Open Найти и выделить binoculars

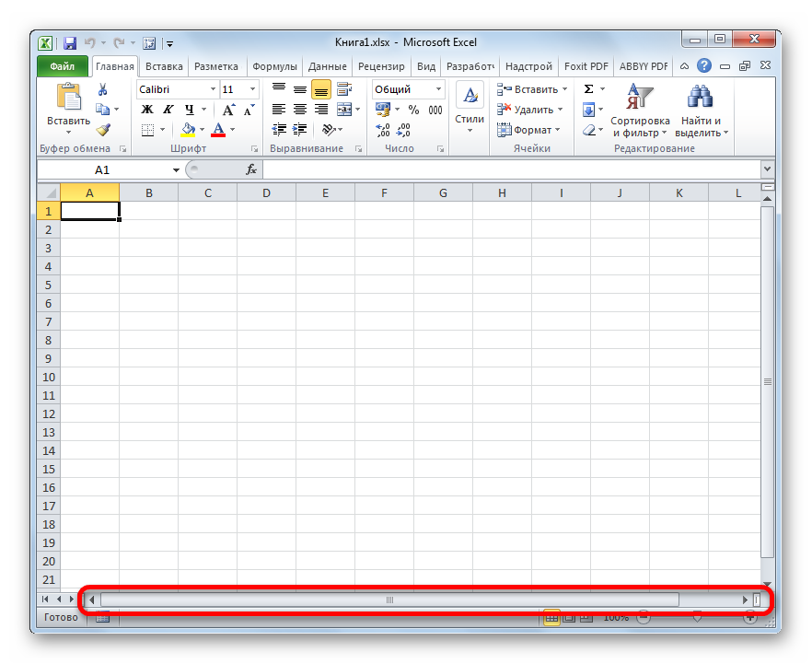[701, 98]
